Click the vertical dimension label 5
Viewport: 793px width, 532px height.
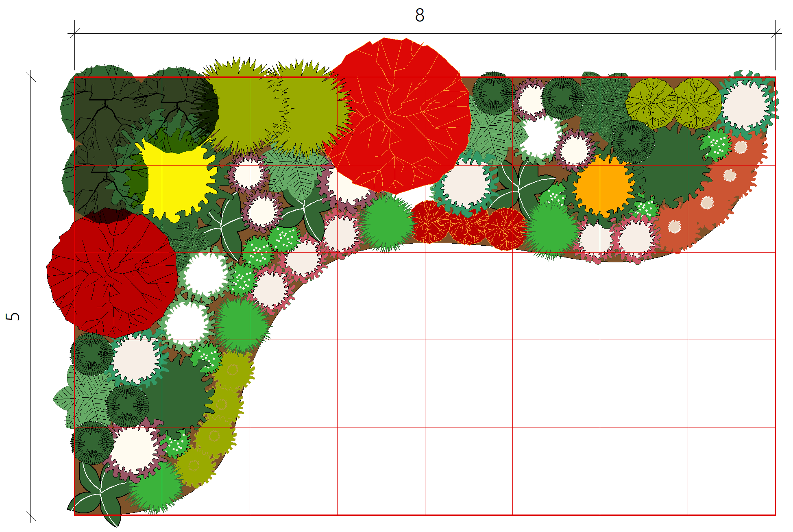tap(13, 316)
